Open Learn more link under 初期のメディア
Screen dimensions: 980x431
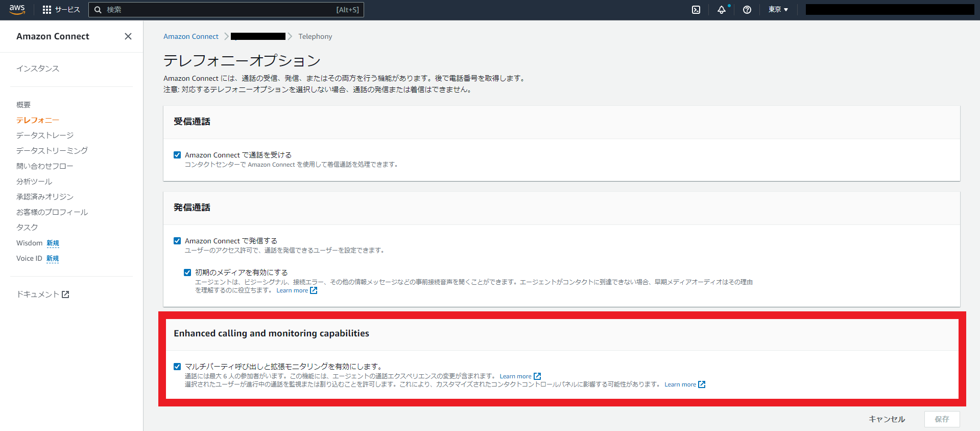pyautogui.click(x=297, y=290)
